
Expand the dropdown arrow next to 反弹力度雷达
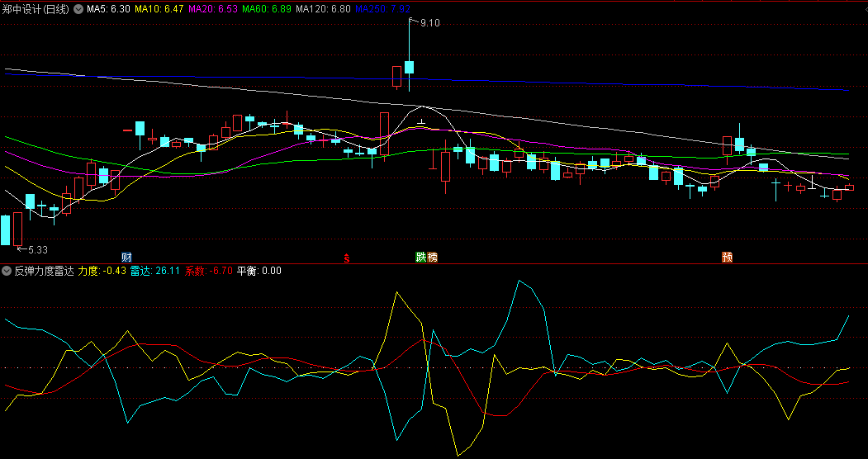(7, 271)
